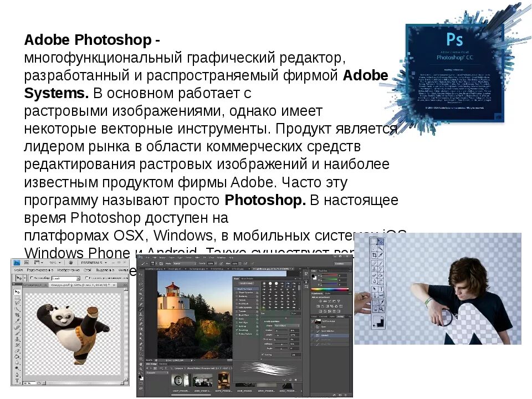Image resolution: width=532 pixels, height=399 pixels.
Task: Select Crop tool in lighthouse window toolbox
Action: coord(141,294)
